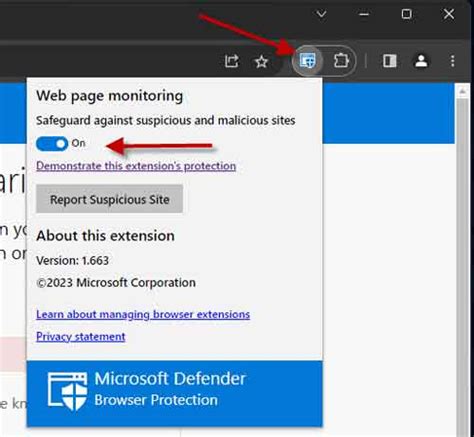The image size is (474, 437).
Task: Open Learn about managing browser extensions link
Action: tap(143, 314)
